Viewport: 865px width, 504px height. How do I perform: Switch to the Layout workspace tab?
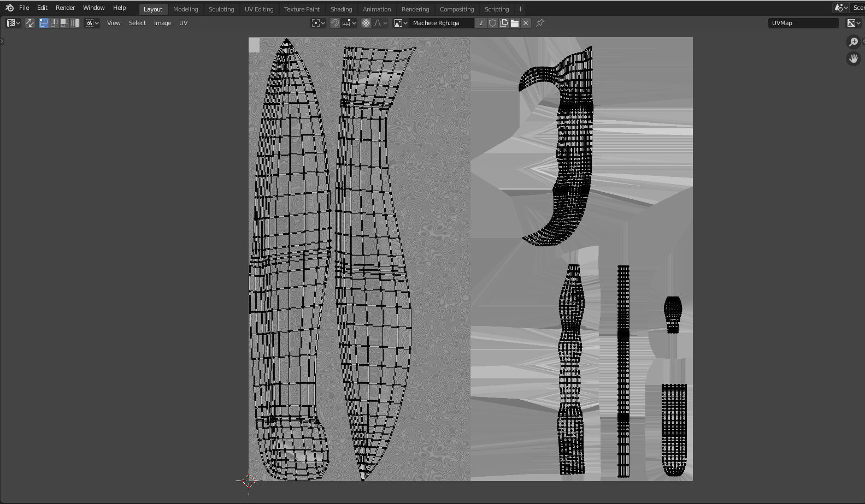(153, 9)
